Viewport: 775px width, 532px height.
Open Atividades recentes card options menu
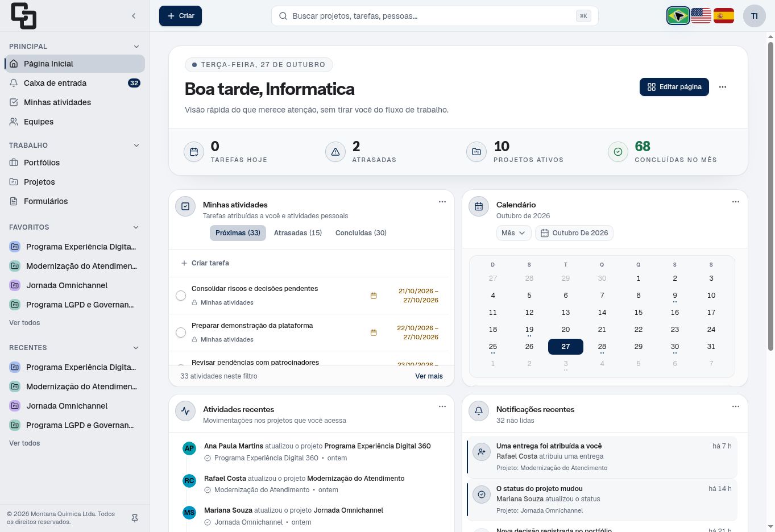(442, 406)
